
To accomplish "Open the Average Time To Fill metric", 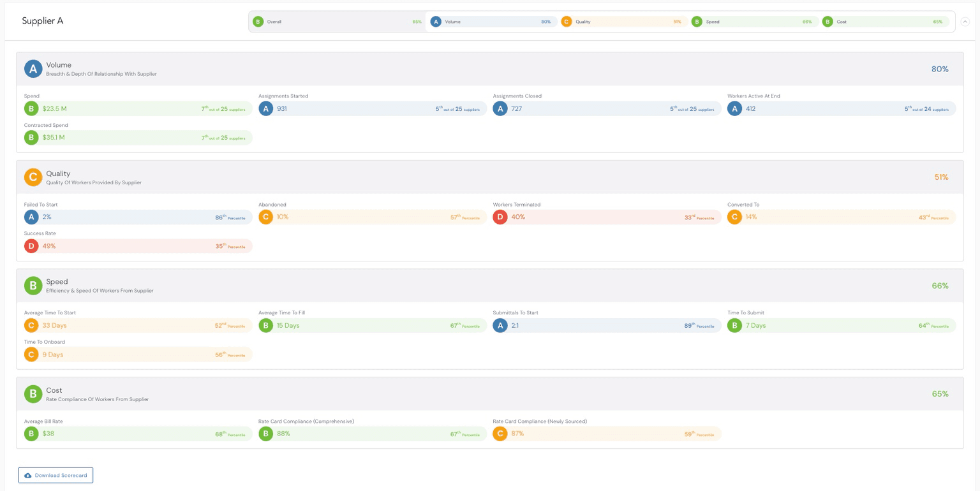I will [372, 326].
